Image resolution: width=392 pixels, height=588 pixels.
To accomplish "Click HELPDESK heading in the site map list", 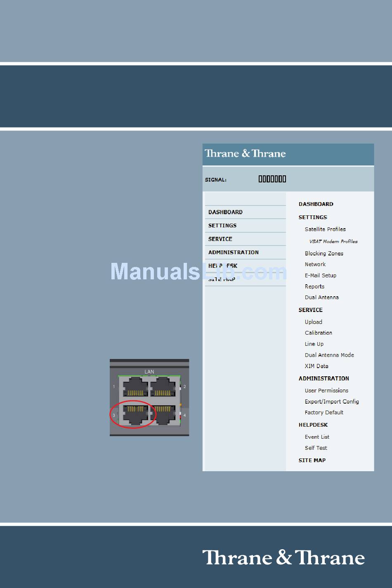I will click(x=313, y=425).
